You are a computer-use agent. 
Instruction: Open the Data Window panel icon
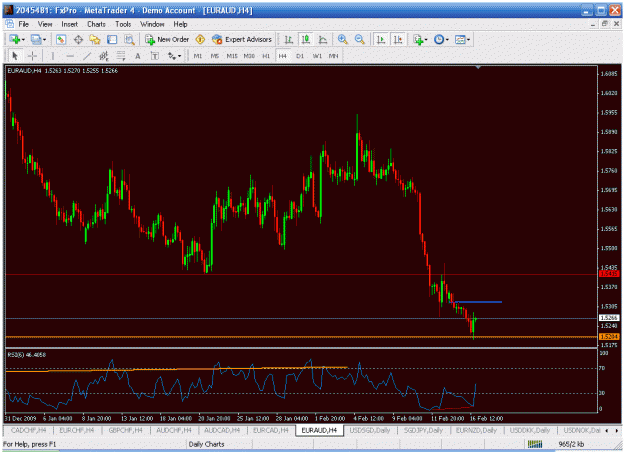78,39
